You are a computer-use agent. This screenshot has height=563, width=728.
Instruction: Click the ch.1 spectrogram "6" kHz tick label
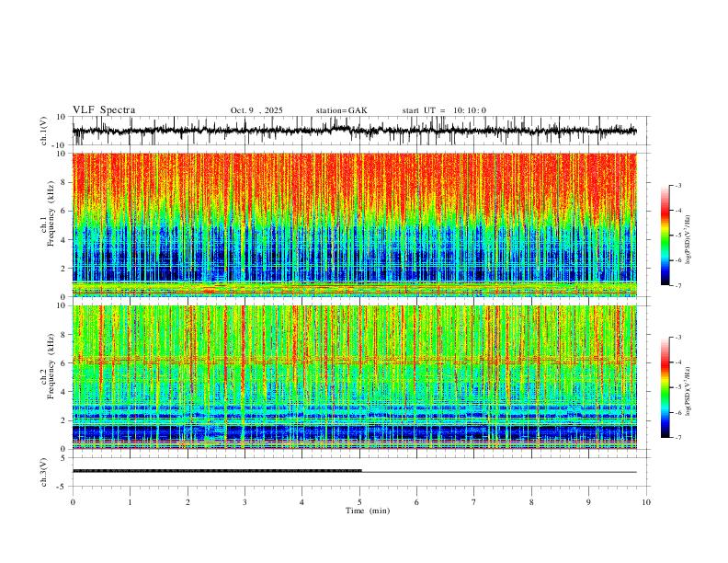pos(64,211)
